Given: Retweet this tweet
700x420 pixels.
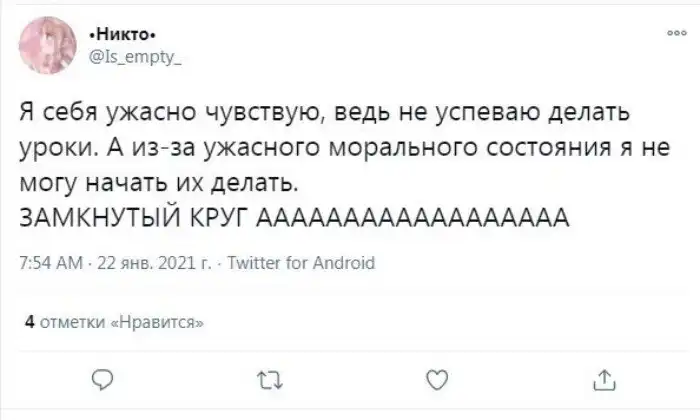Looking at the screenshot, I should [x=268, y=380].
